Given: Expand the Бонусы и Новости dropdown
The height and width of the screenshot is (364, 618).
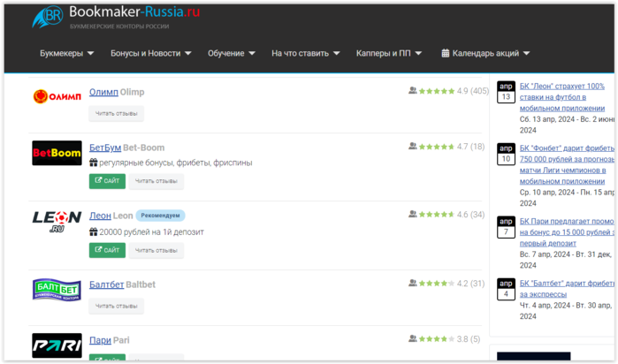Looking at the screenshot, I should (150, 53).
